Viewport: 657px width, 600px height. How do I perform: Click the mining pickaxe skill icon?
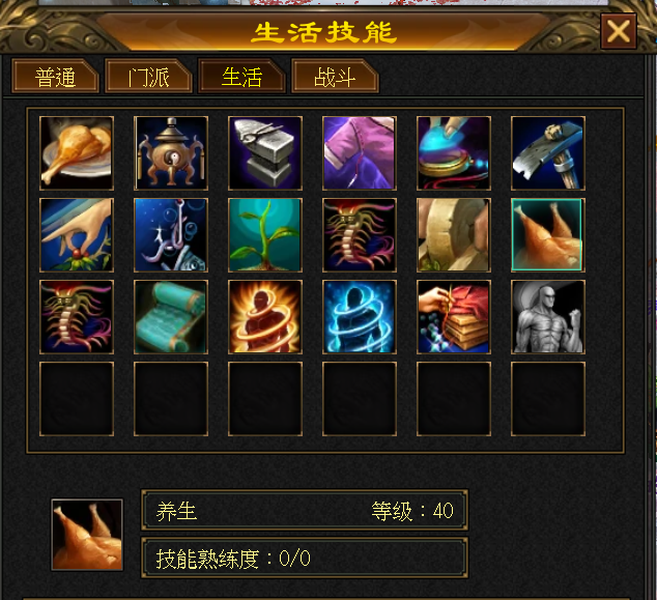pos(548,153)
